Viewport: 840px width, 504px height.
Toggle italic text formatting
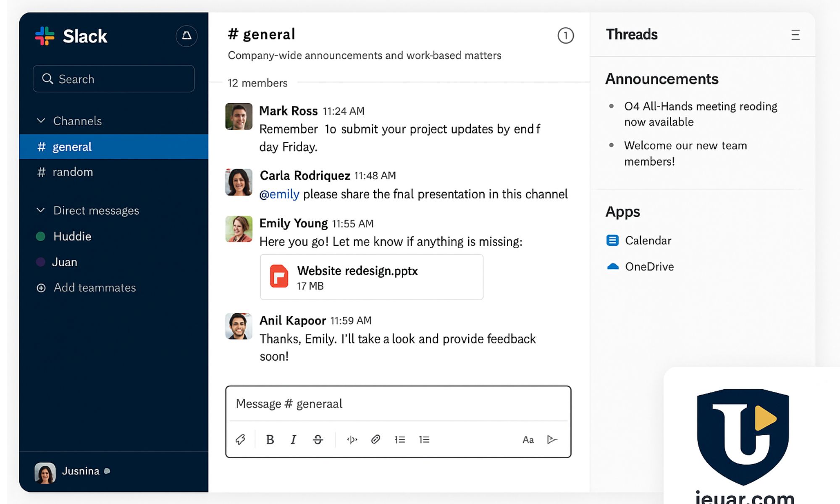tap(293, 439)
